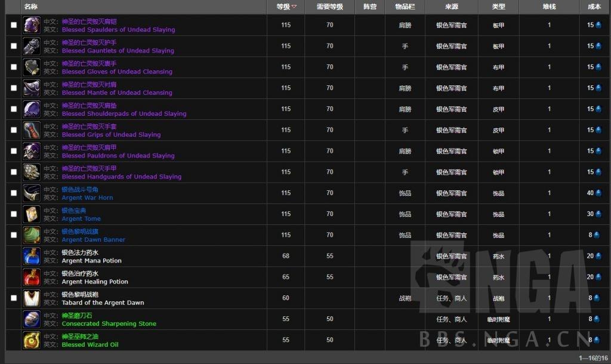The height and width of the screenshot is (364, 611).
Task: Tick the checkbox next to Blessed Grips row
Action: pos(14,129)
